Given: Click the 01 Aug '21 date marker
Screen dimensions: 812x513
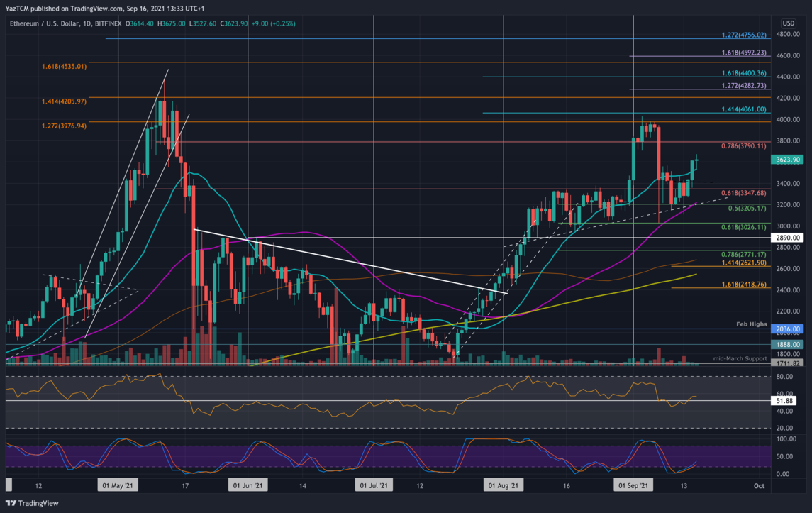Looking at the screenshot, I should [x=503, y=486].
